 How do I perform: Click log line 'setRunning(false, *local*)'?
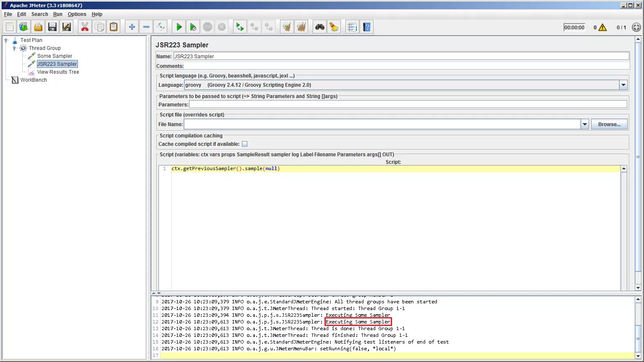pyautogui.click(x=279, y=349)
